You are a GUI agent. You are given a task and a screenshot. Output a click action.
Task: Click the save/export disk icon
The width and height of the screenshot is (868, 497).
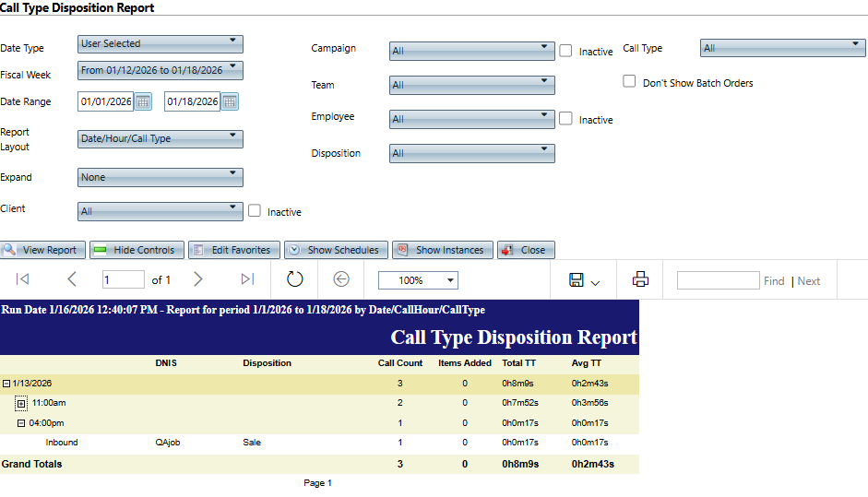(577, 280)
